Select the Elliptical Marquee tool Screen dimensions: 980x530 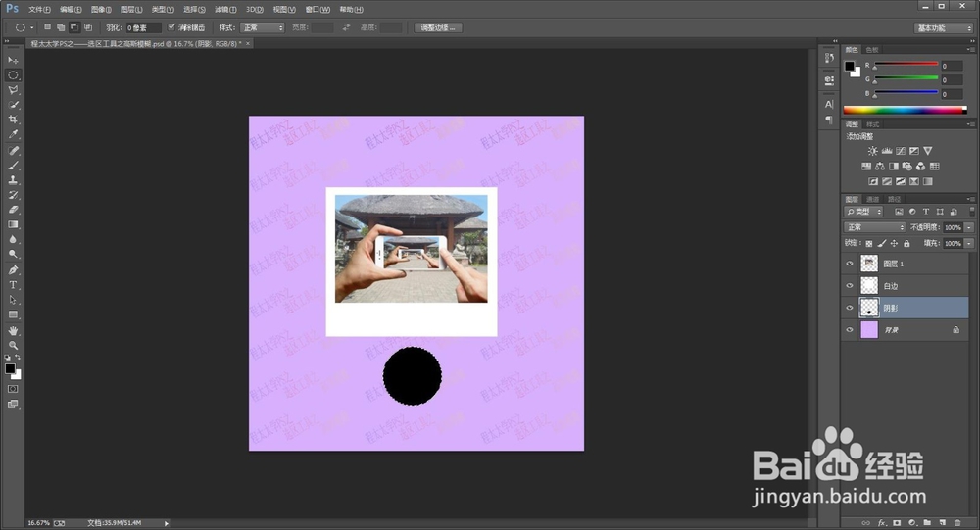13,75
